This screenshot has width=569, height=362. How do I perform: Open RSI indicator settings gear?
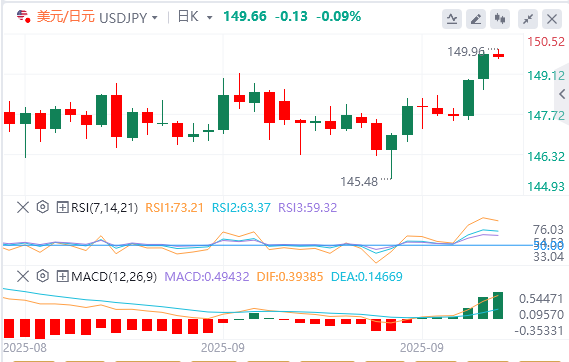tap(43, 207)
